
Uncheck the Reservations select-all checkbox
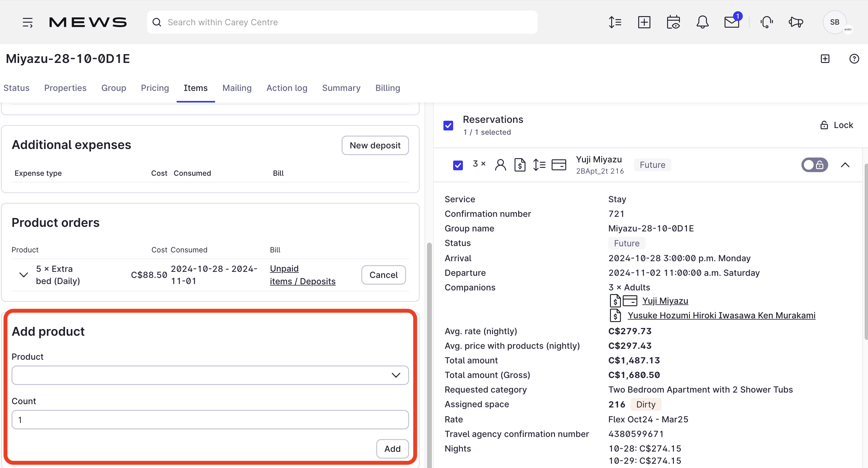448,125
